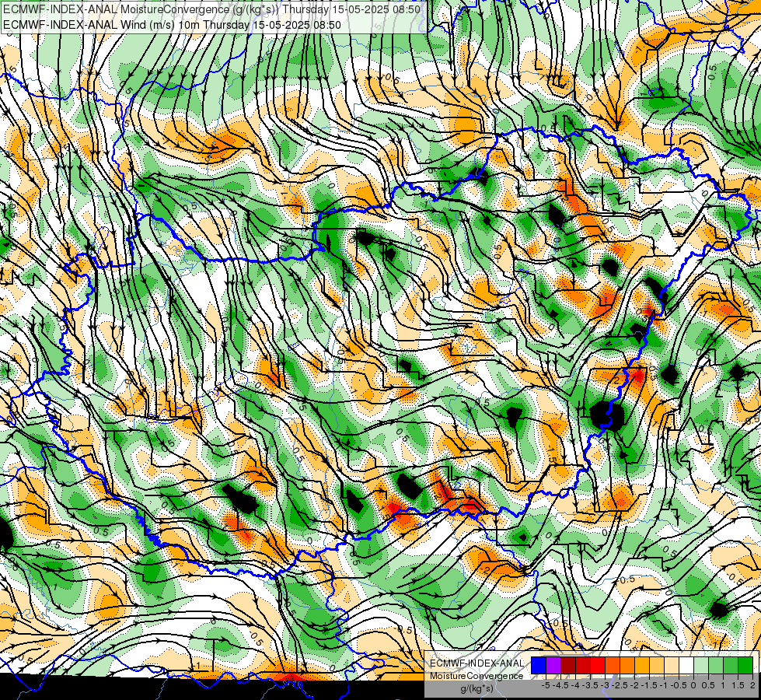The height and width of the screenshot is (700, 761).
Task: Click the purple legend swatch
Action: [x=553, y=665]
